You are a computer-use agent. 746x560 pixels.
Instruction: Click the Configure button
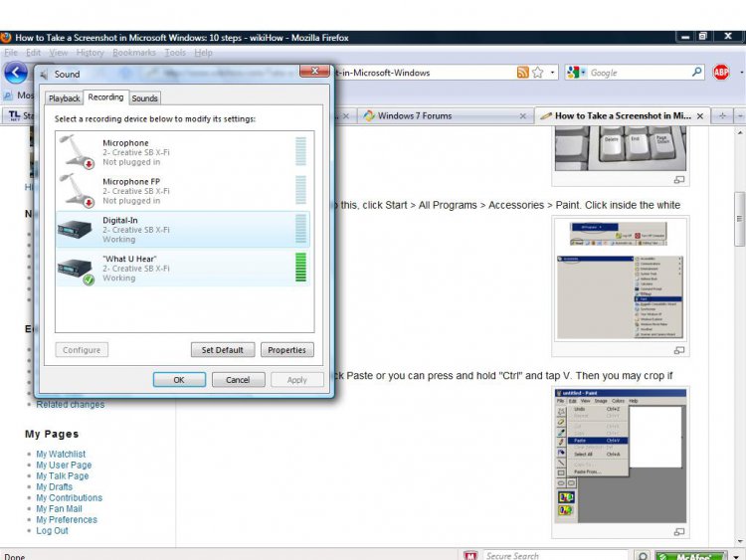(x=82, y=350)
